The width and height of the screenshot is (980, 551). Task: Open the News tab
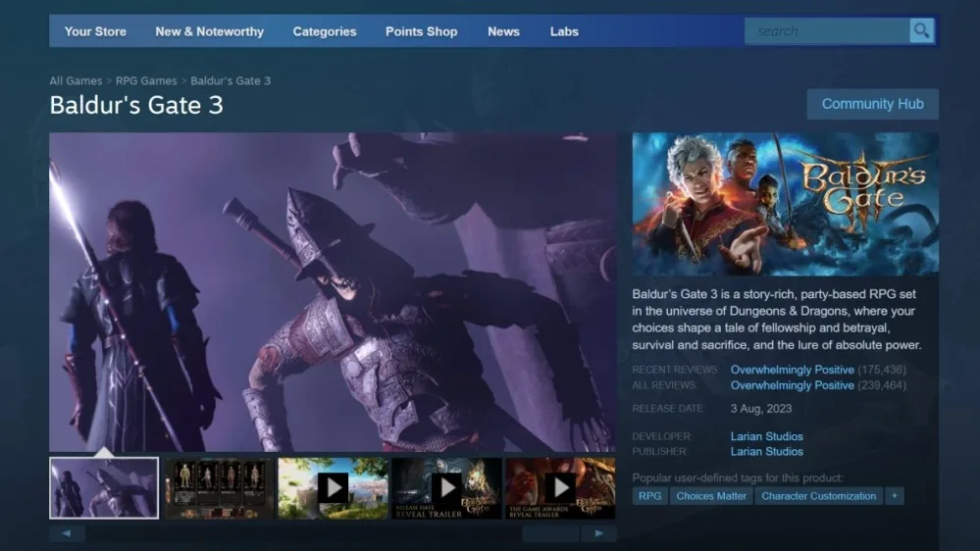coord(503,31)
